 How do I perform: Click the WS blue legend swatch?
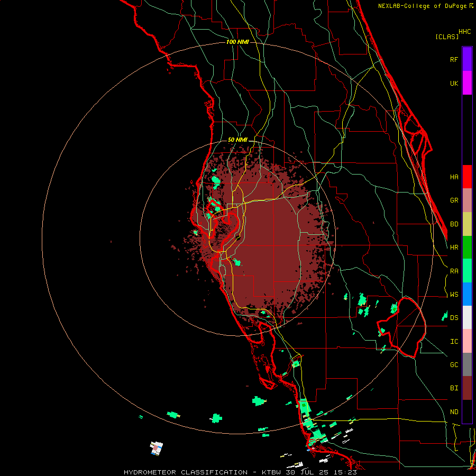(467, 294)
